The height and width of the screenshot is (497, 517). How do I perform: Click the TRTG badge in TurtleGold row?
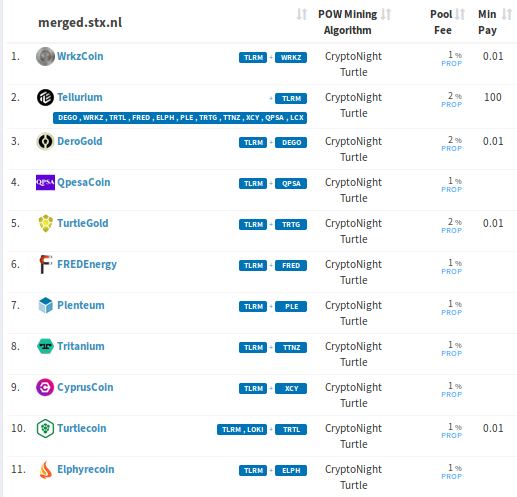[291, 224]
